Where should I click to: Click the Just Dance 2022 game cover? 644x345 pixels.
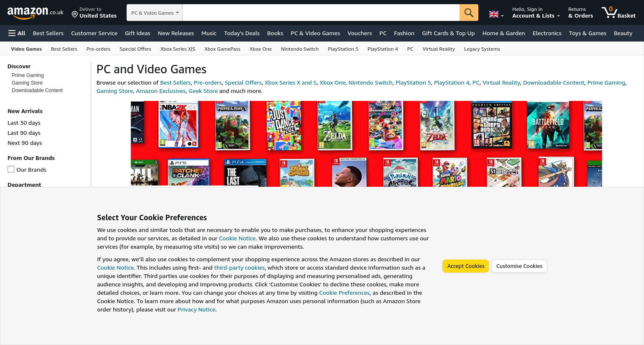284,125
